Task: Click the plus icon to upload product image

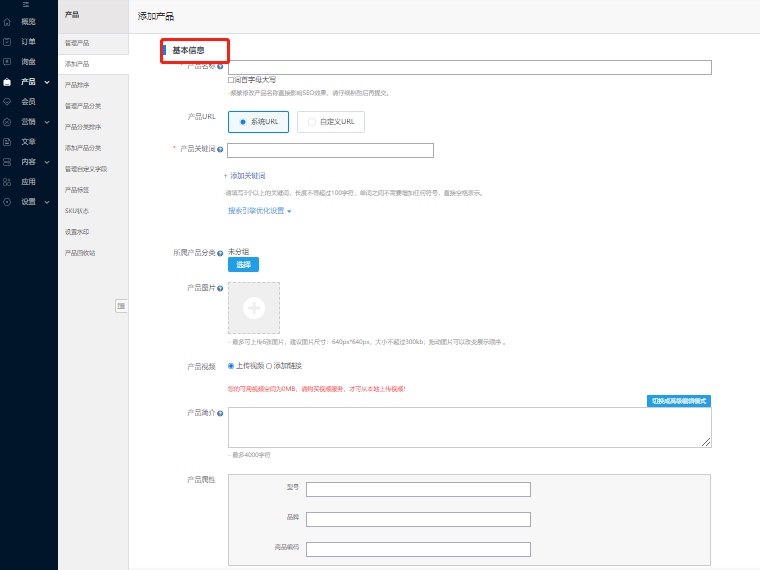Action: 254,308
